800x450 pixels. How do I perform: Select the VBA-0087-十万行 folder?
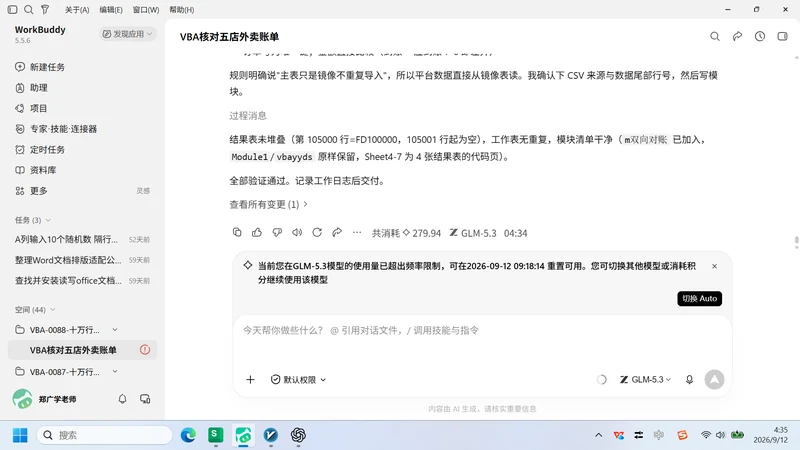64,372
